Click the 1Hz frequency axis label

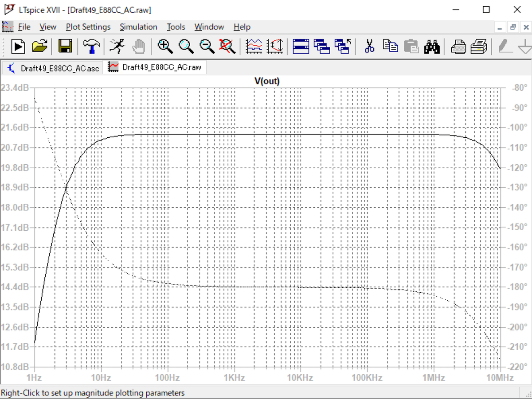coord(34,378)
